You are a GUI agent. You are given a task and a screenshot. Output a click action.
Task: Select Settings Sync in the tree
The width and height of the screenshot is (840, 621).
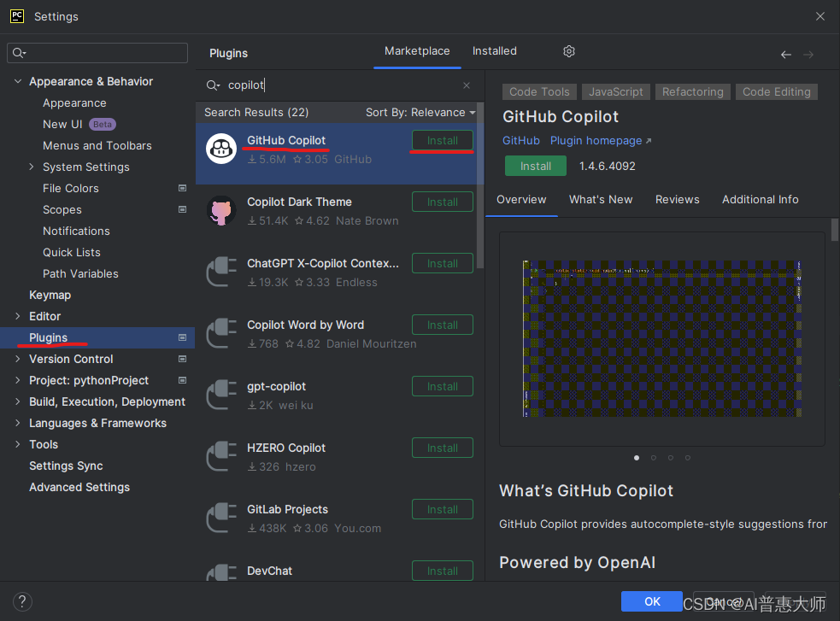[x=66, y=466]
